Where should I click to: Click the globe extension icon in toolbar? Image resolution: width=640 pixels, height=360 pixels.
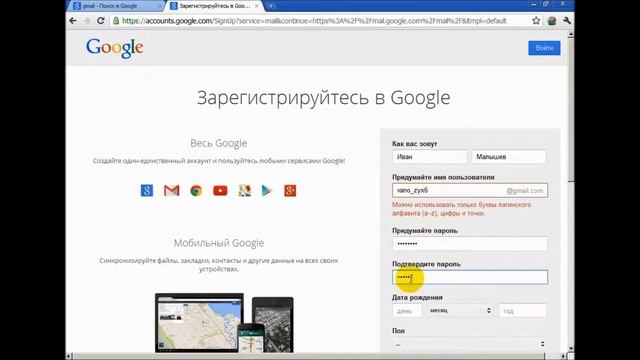click(552, 21)
